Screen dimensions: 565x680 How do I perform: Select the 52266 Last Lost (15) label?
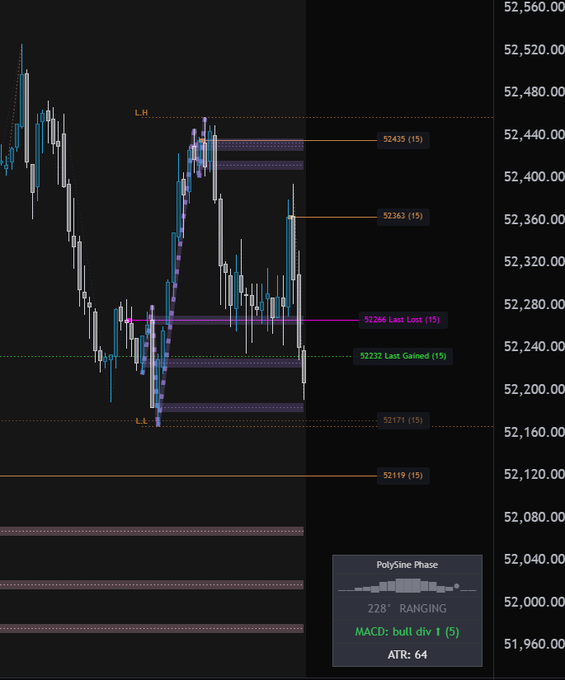pos(402,320)
